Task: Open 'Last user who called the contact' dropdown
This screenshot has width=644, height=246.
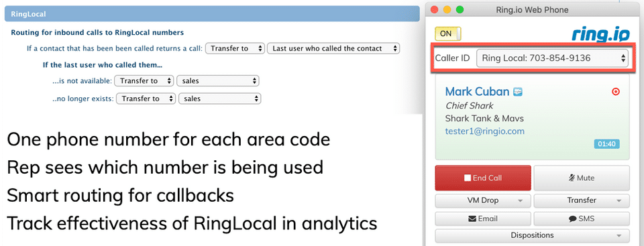Action: click(x=333, y=48)
